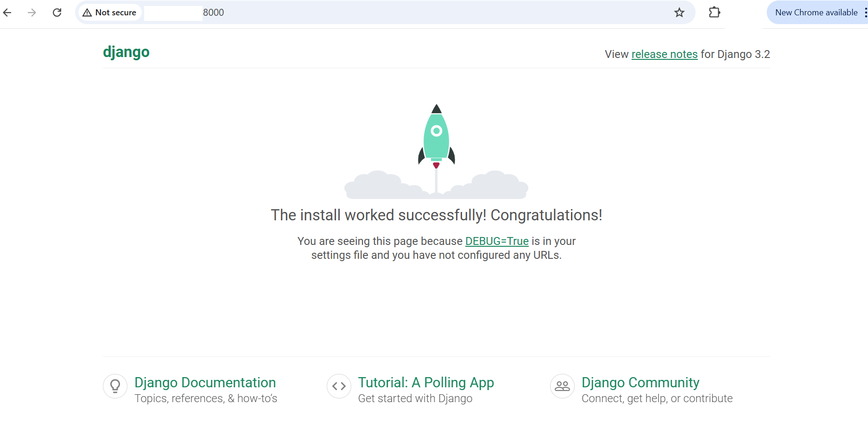Open the browser extensions puzzle icon

pos(714,13)
